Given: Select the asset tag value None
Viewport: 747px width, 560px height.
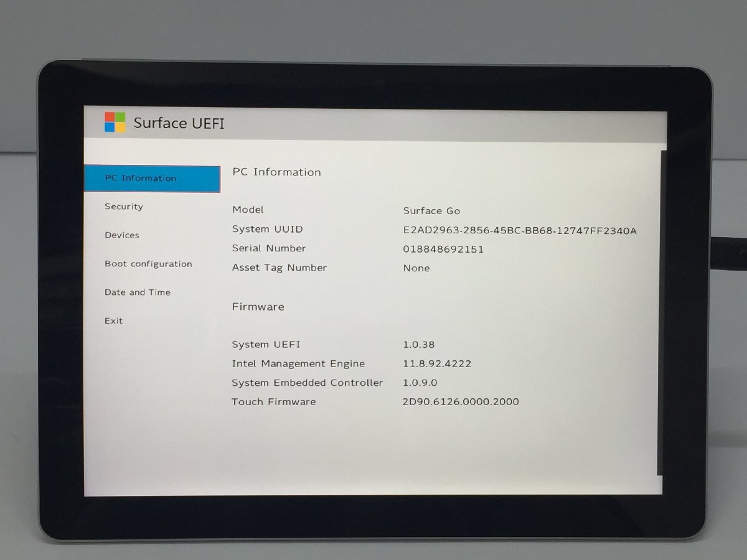Looking at the screenshot, I should [416, 268].
